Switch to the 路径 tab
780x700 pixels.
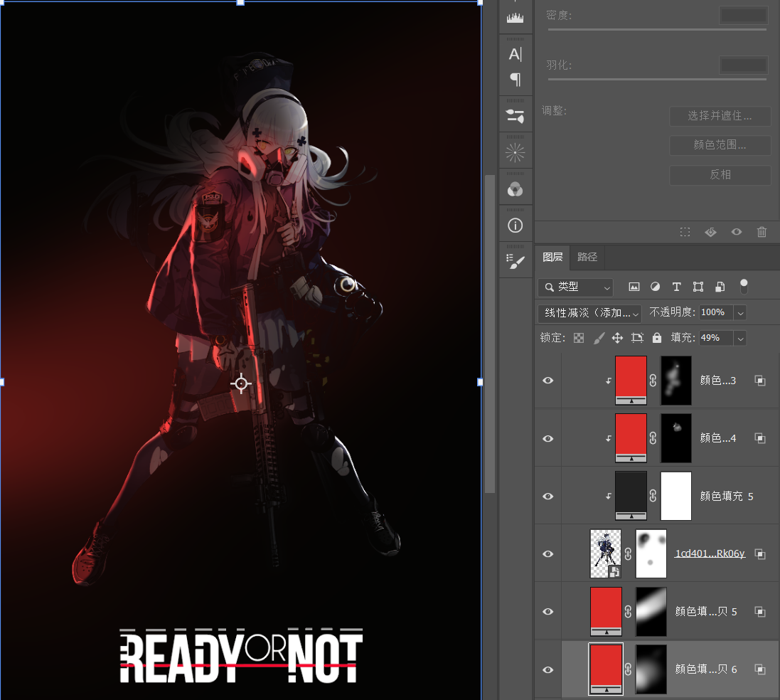tap(587, 257)
